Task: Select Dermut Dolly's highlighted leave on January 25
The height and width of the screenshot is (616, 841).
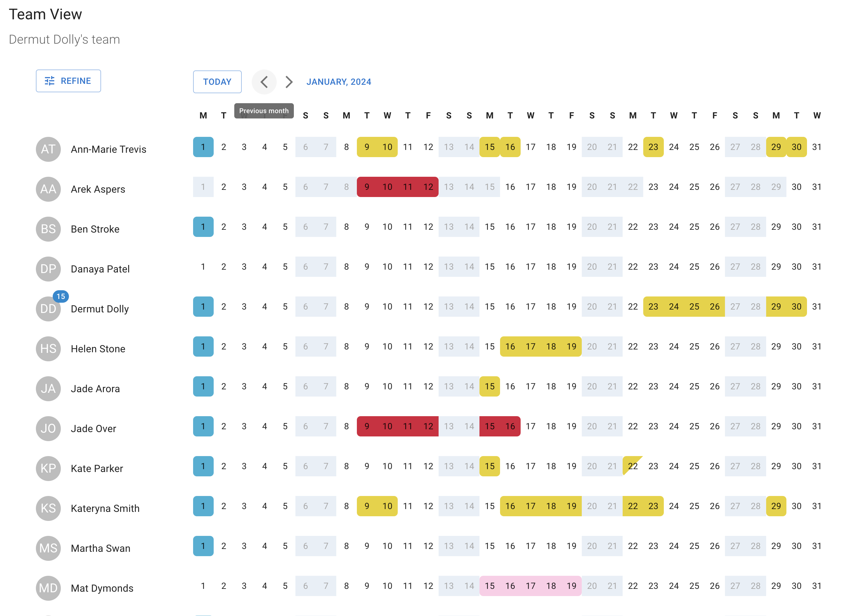Action: 694,306
